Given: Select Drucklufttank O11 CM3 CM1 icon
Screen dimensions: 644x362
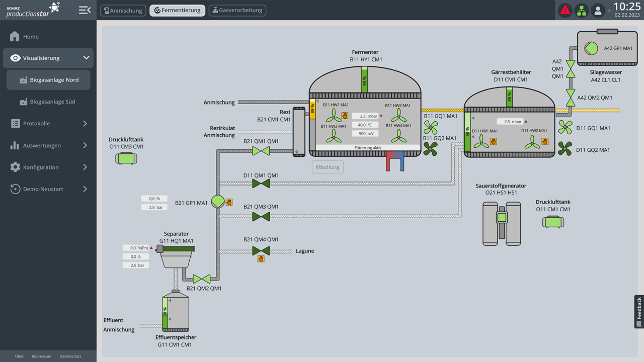Looking at the screenshot, I should pos(126,158).
